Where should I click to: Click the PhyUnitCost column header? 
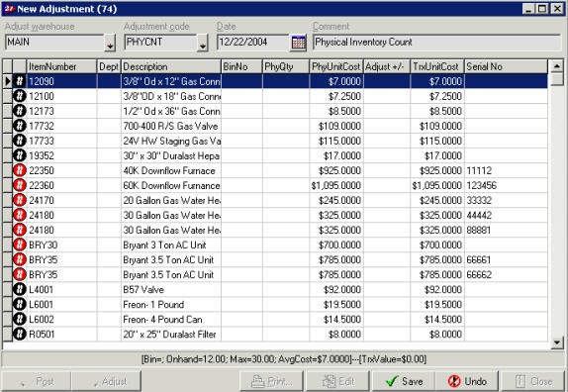pos(336,66)
